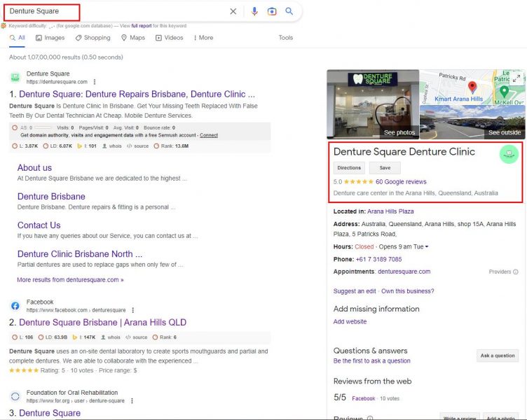
Task: Open Google Lens camera search icon
Action: tap(272, 11)
